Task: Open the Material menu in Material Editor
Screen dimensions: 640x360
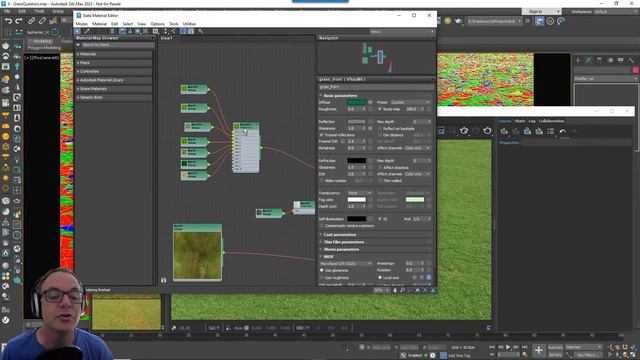Action: pos(99,24)
